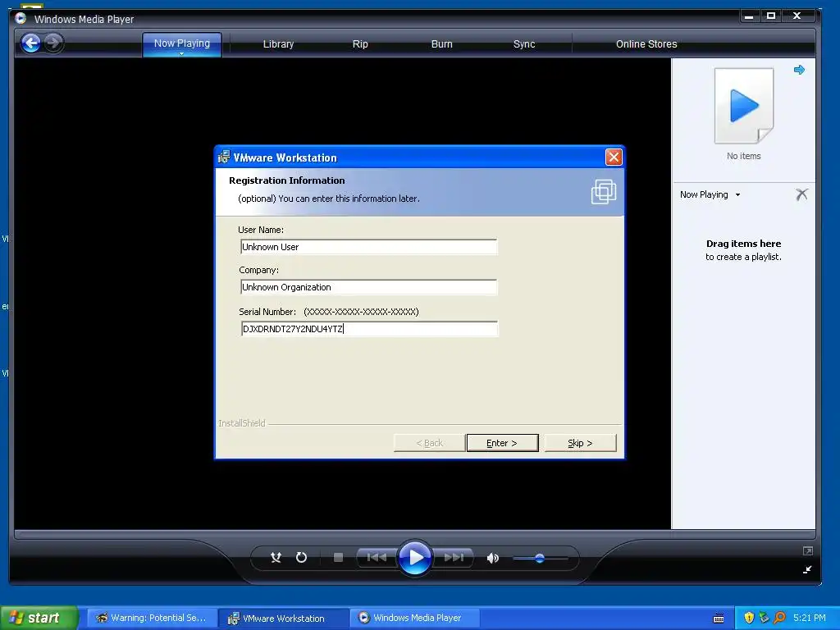Image resolution: width=840 pixels, height=630 pixels.
Task: Click the large Play button
Action: click(415, 558)
